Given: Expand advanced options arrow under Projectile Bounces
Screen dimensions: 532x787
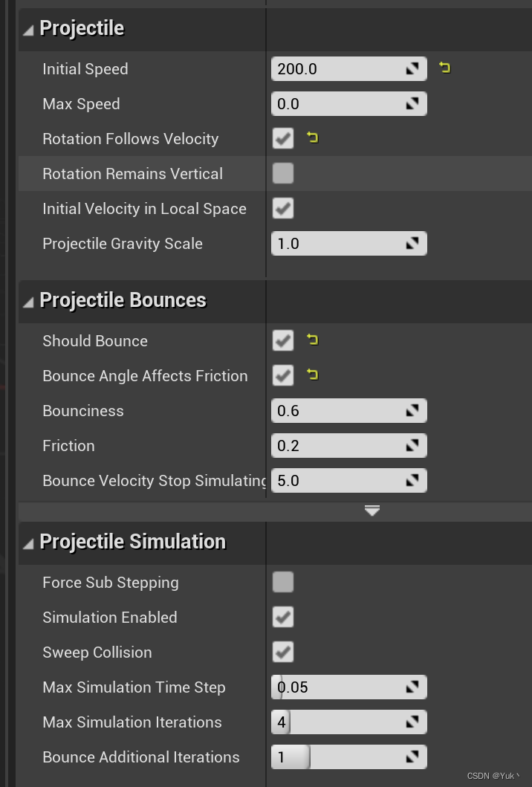Looking at the screenshot, I should point(372,511).
